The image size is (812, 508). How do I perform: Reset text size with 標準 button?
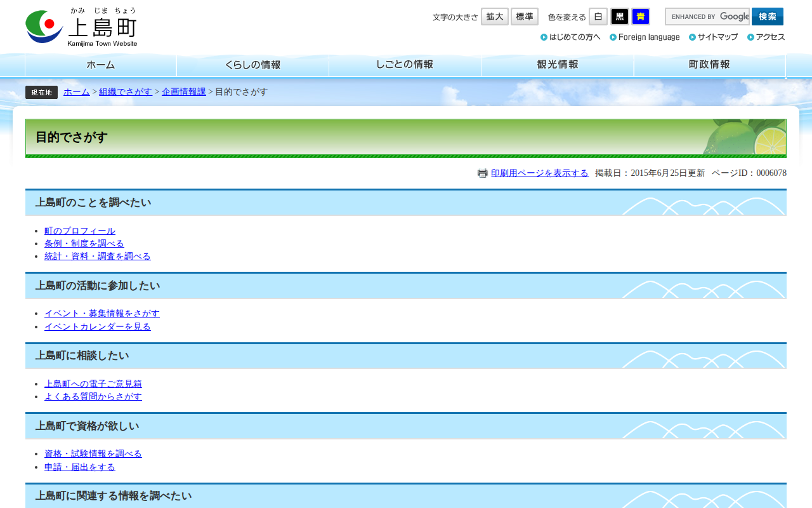point(525,17)
